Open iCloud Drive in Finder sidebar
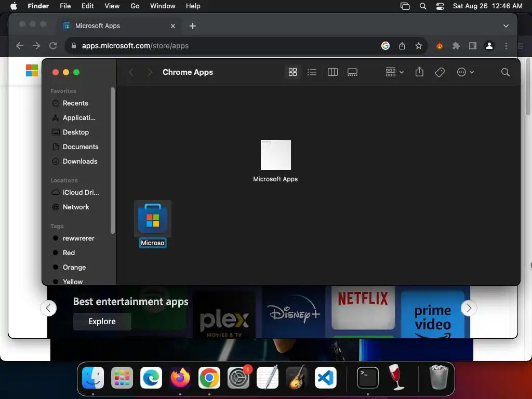532x399 pixels. coord(81,192)
